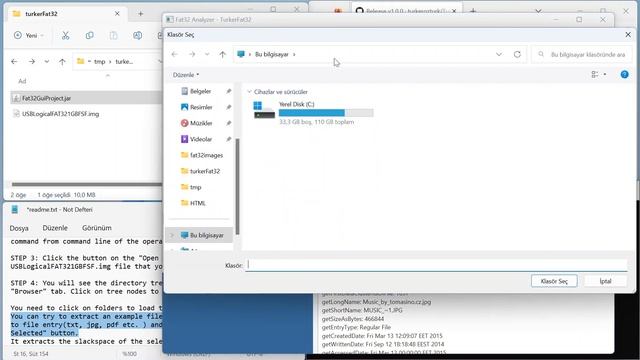Image resolution: width=640 pixels, height=360 pixels.
Task: Open recent locations dropdown in Klasör Seç dialog
Action: [207, 54]
